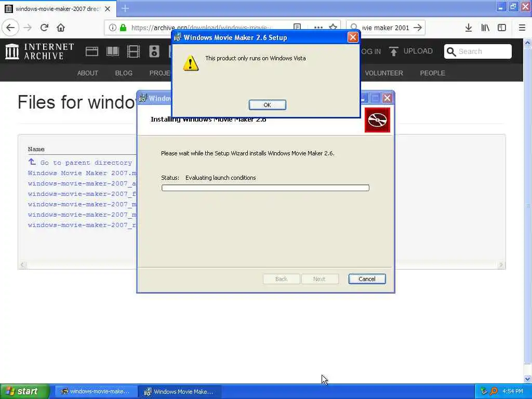Click the system tray search magnifier icon

point(494,391)
